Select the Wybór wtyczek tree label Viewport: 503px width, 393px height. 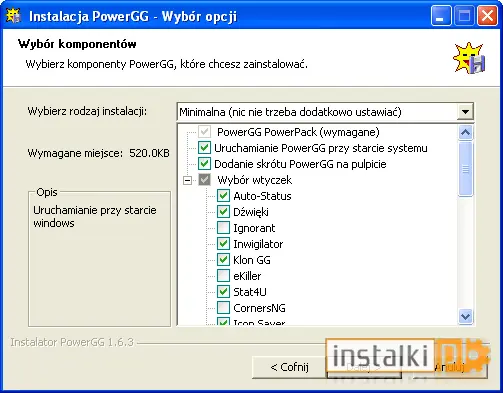(255, 180)
